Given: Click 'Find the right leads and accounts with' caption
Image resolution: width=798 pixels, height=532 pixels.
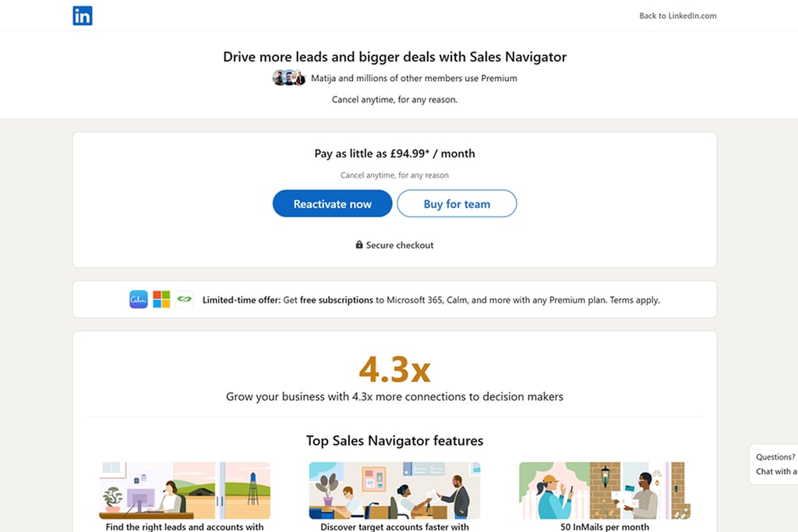Looking at the screenshot, I should (185, 527).
